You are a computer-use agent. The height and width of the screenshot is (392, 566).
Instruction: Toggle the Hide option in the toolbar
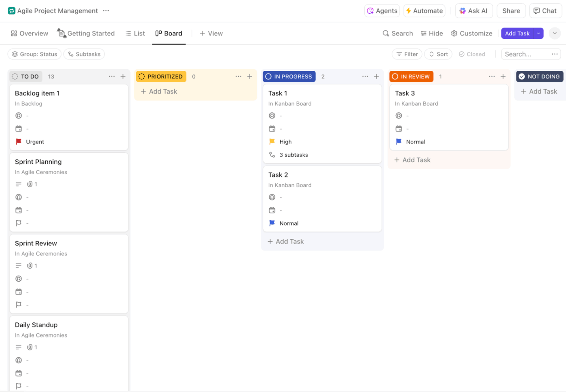point(431,33)
